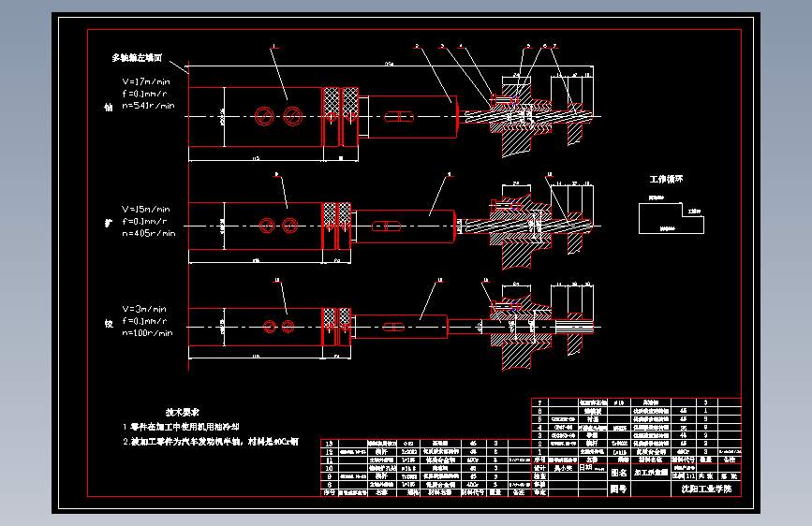This screenshot has height=526, width=812.
Task: Click the '铰' process label
Action: click(x=109, y=324)
